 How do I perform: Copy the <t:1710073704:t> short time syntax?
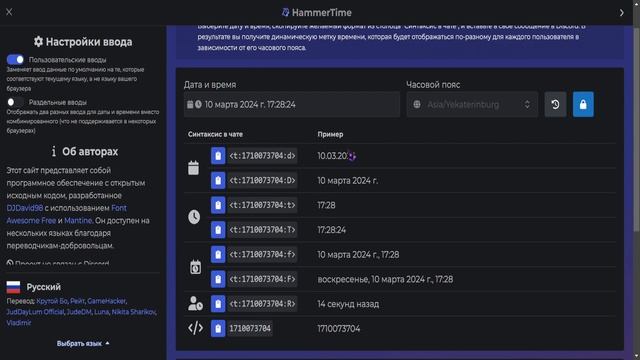tap(218, 205)
